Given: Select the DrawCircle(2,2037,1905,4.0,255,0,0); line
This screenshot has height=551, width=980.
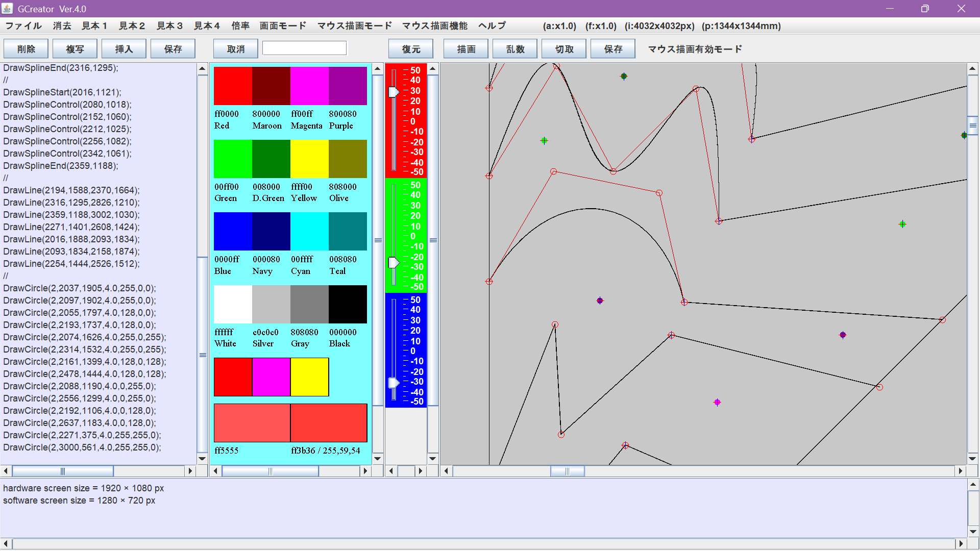Looking at the screenshot, I should point(80,288).
